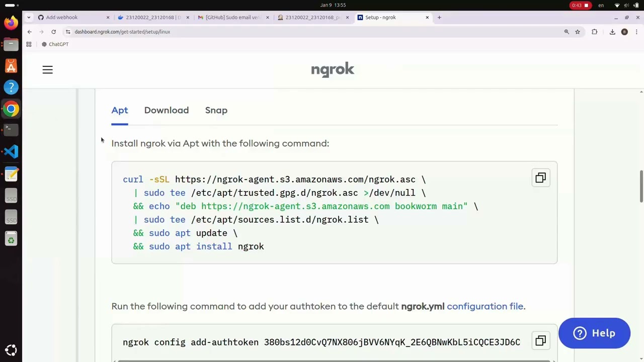Open Trash from the dock
Image resolution: width=644 pixels, height=362 pixels.
[11, 239]
